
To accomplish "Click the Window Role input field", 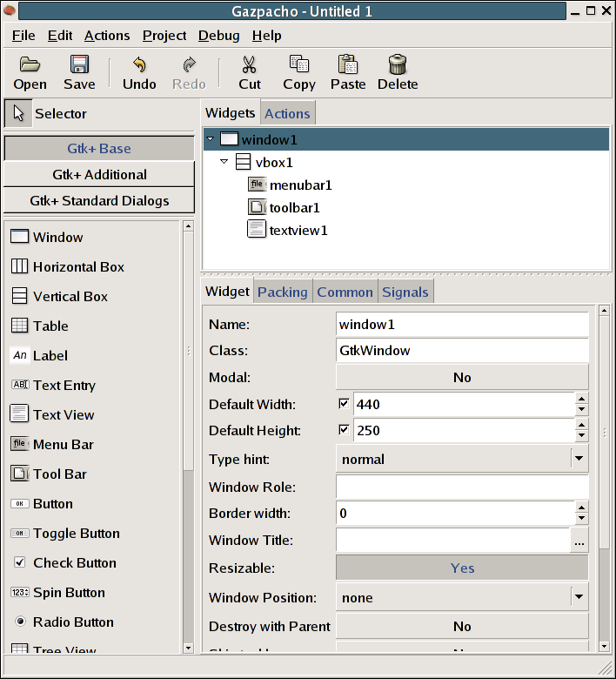I will point(462,487).
